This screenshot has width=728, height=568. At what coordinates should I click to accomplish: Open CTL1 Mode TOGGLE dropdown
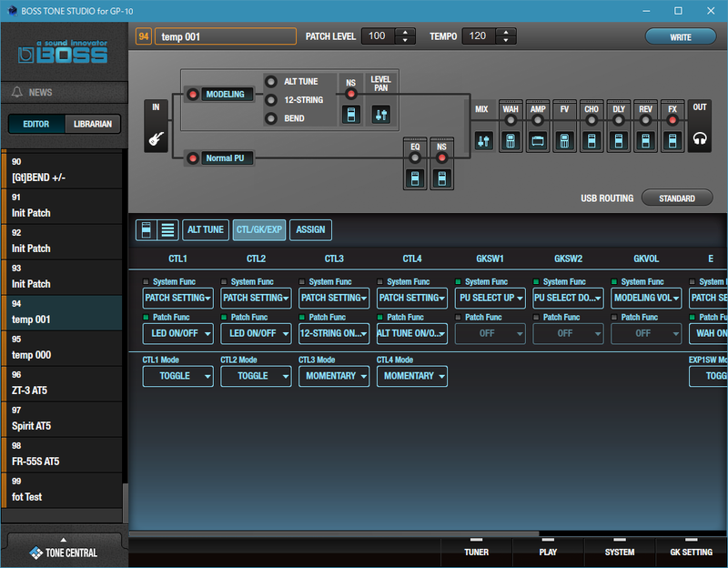click(x=177, y=376)
